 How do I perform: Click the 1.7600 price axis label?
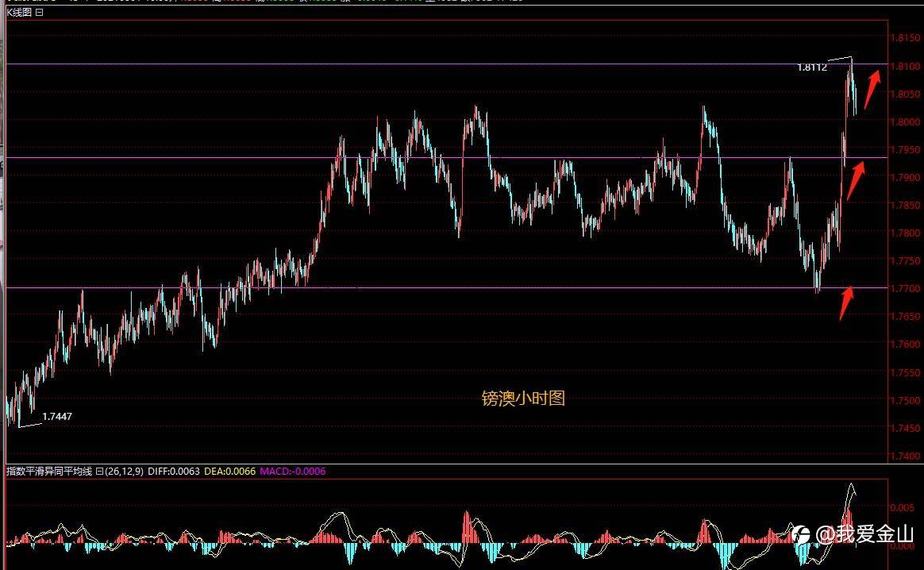[905, 344]
